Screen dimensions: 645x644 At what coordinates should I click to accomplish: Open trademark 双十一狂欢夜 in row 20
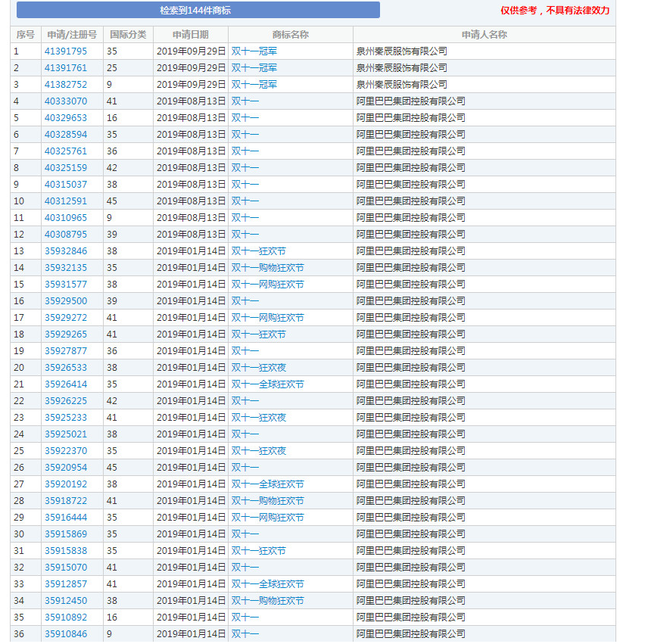pos(259,368)
